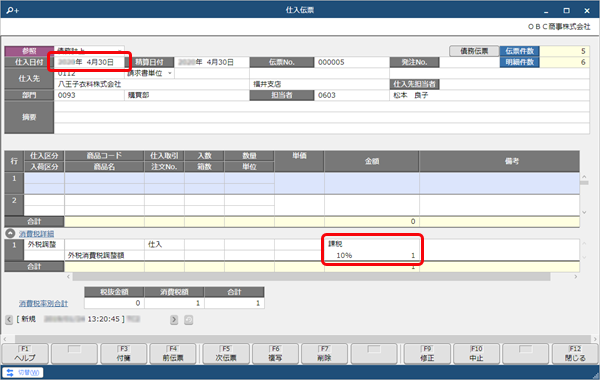The image size is (600, 380).
Task: Click the magnifier plus search icon
Action: point(12,10)
